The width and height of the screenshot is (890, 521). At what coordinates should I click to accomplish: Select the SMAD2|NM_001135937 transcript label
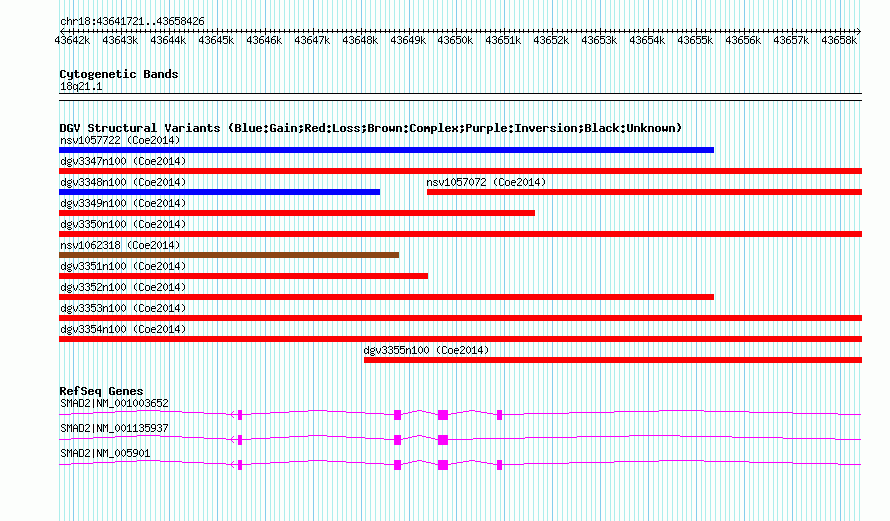click(x=114, y=428)
